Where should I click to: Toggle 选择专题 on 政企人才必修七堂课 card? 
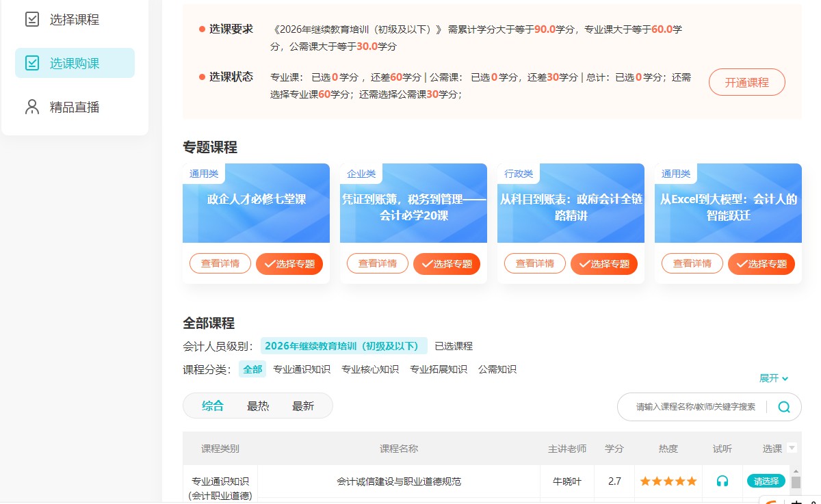tap(289, 263)
